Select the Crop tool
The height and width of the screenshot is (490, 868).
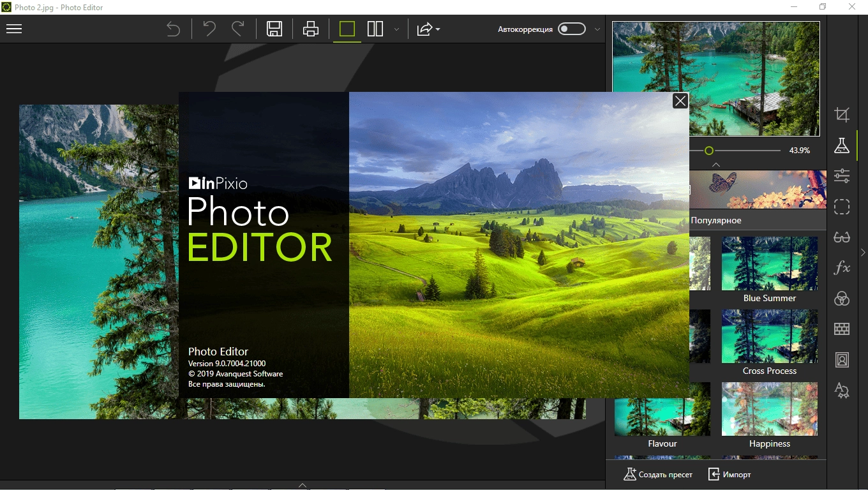click(x=842, y=115)
